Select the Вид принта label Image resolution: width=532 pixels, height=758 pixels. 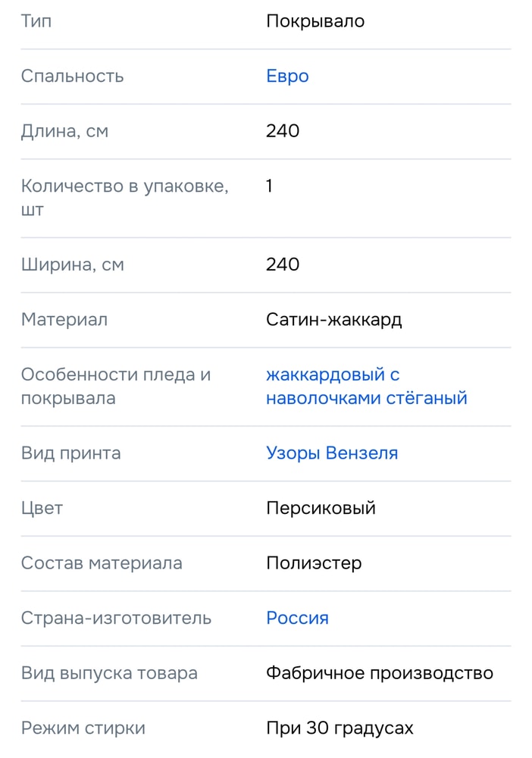70,453
